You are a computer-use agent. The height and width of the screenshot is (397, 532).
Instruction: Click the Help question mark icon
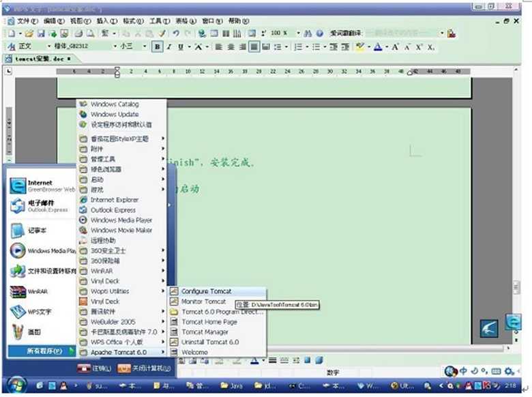tap(320, 33)
